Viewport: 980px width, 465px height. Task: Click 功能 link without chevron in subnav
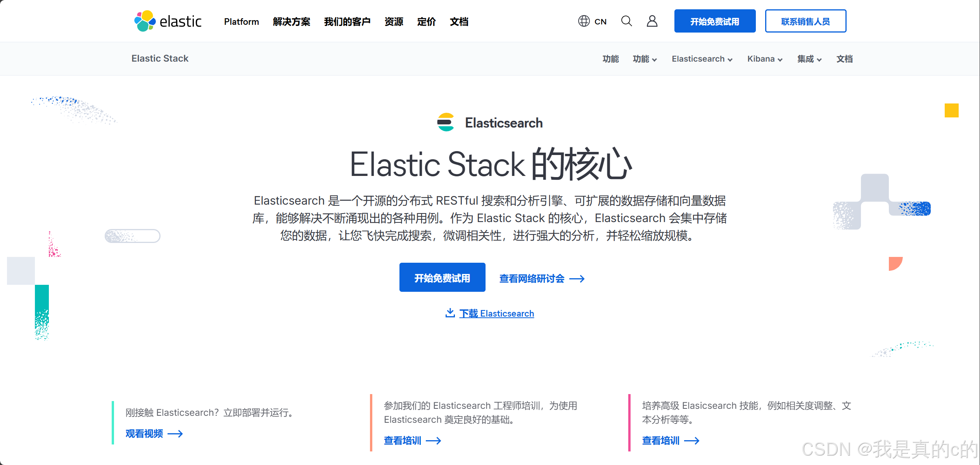(x=610, y=59)
